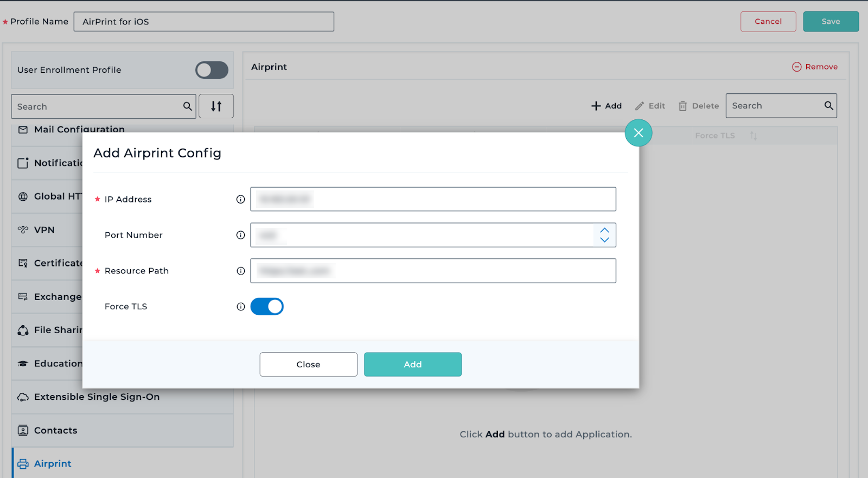Click the VPN sidebar icon
Image resolution: width=868 pixels, height=478 pixels.
pos(23,230)
